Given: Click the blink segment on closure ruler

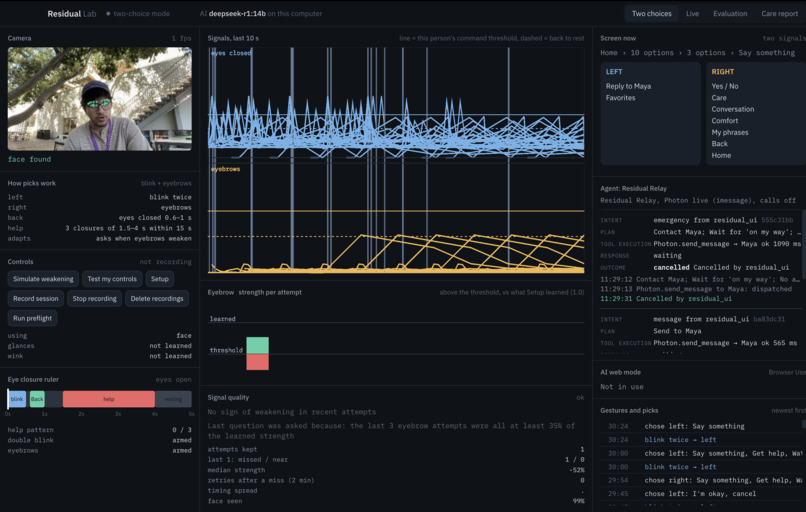Looking at the screenshot, I should tap(17, 399).
